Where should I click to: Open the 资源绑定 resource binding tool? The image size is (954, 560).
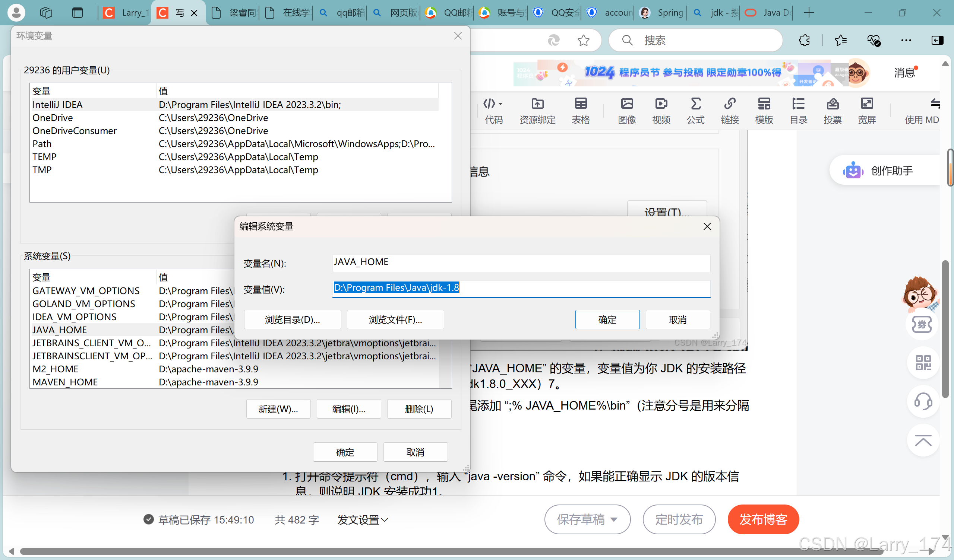click(x=537, y=110)
